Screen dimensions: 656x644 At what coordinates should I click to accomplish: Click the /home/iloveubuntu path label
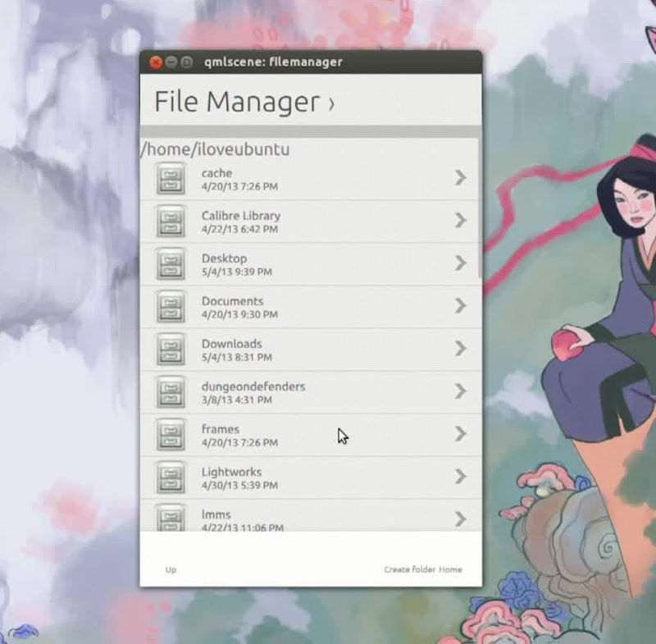tap(215, 149)
